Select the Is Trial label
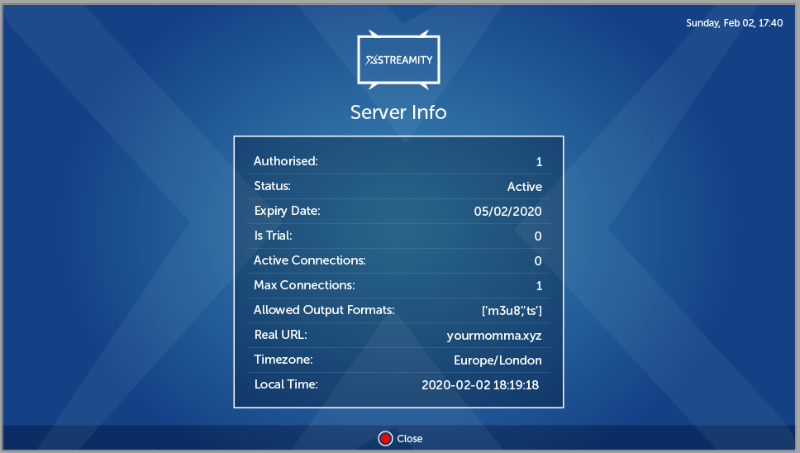This screenshot has height=453, width=800. point(273,236)
